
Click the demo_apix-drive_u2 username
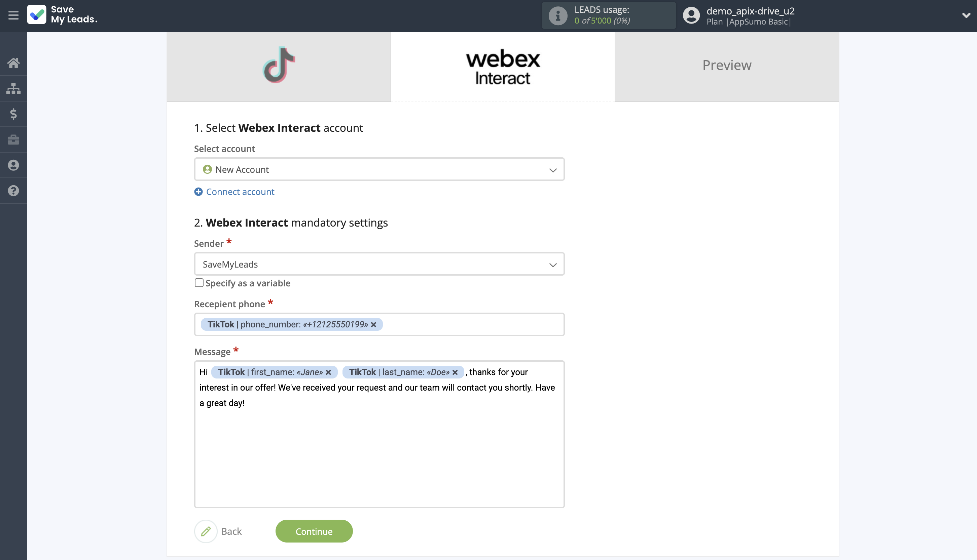750,11
